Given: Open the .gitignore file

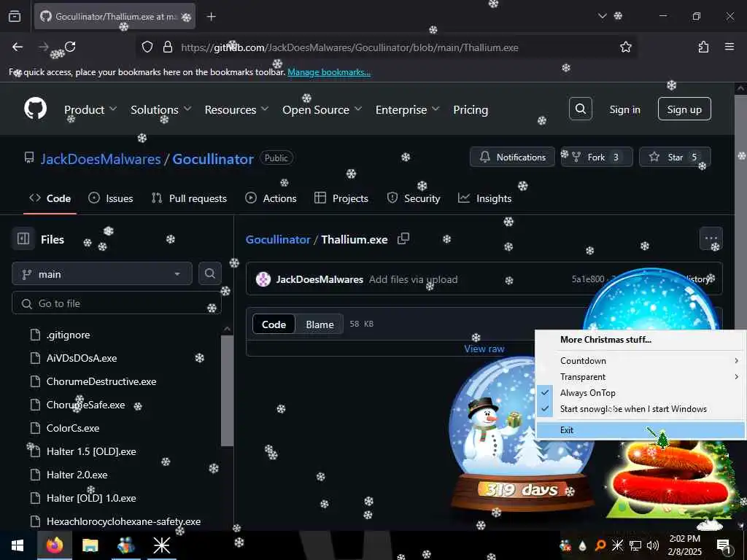Looking at the screenshot, I should pos(68,335).
